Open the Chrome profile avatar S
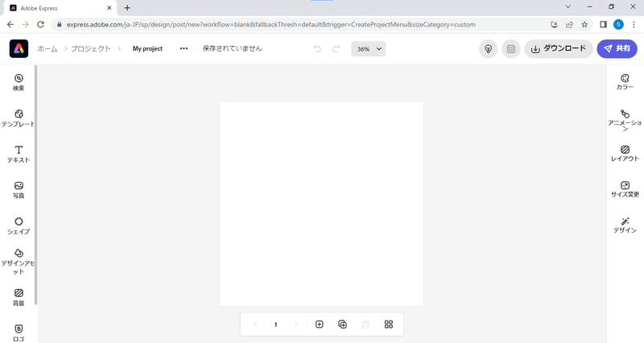644x343 pixels. pyautogui.click(x=618, y=25)
